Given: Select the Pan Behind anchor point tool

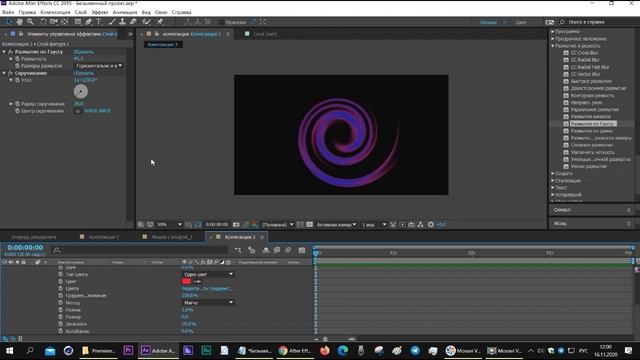Looking at the screenshot, I should point(64,22).
